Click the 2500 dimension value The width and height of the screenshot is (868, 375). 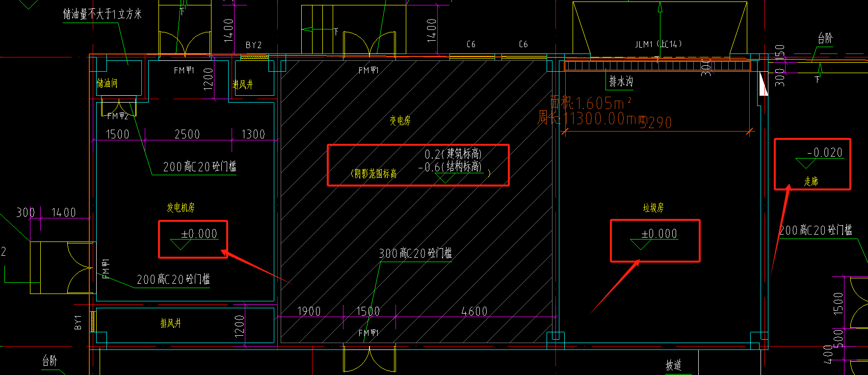pos(187,134)
